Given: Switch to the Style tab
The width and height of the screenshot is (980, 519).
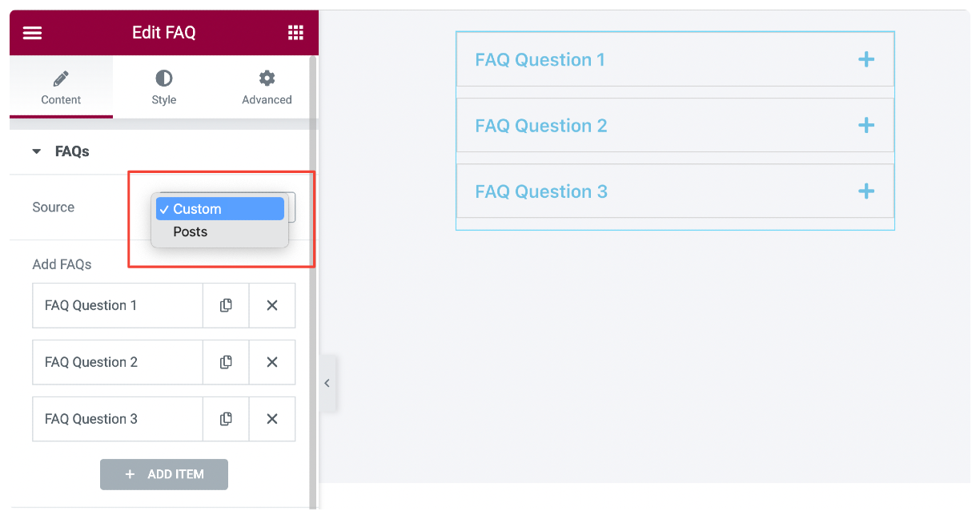Looking at the screenshot, I should (x=163, y=86).
